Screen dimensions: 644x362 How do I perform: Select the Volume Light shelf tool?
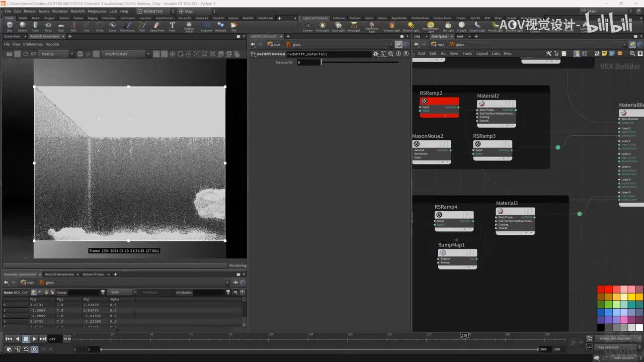coord(391,26)
